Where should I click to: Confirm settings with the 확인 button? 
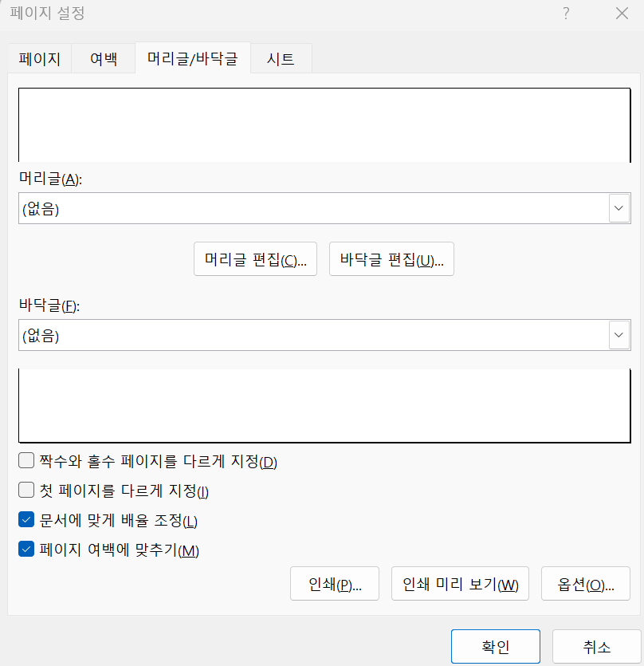pyautogui.click(x=495, y=646)
